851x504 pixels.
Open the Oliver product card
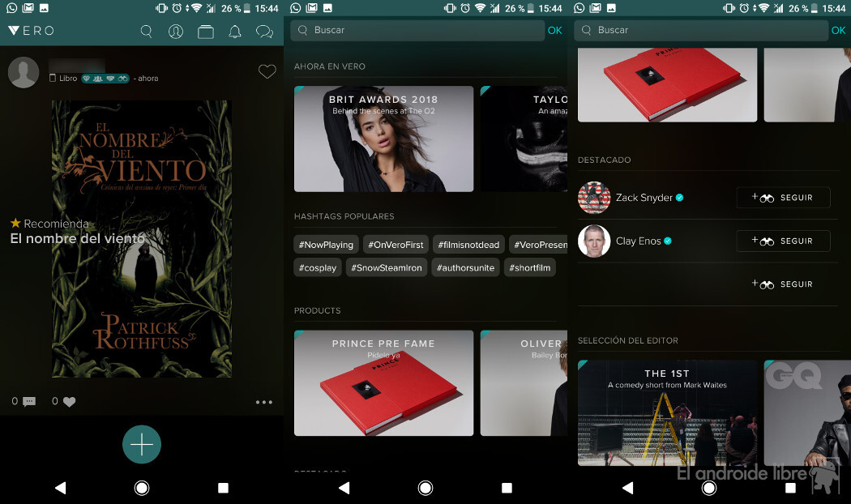pos(524,383)
